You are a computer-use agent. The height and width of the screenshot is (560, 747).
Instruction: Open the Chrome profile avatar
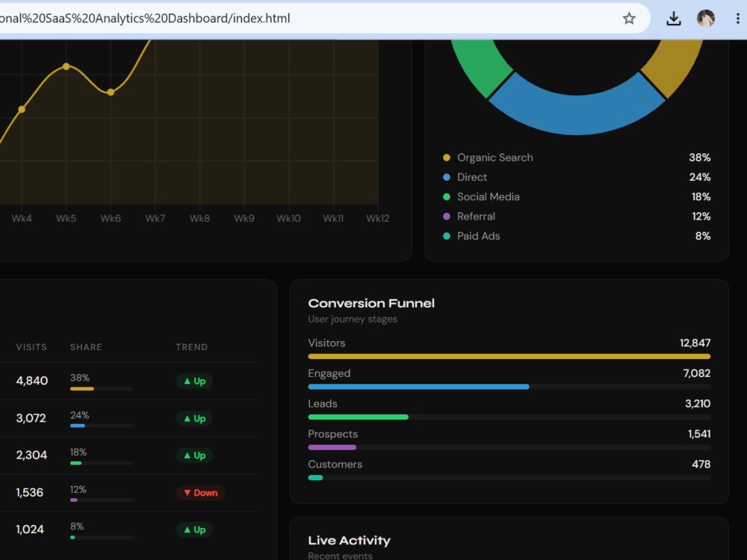(x=706, y=19)
